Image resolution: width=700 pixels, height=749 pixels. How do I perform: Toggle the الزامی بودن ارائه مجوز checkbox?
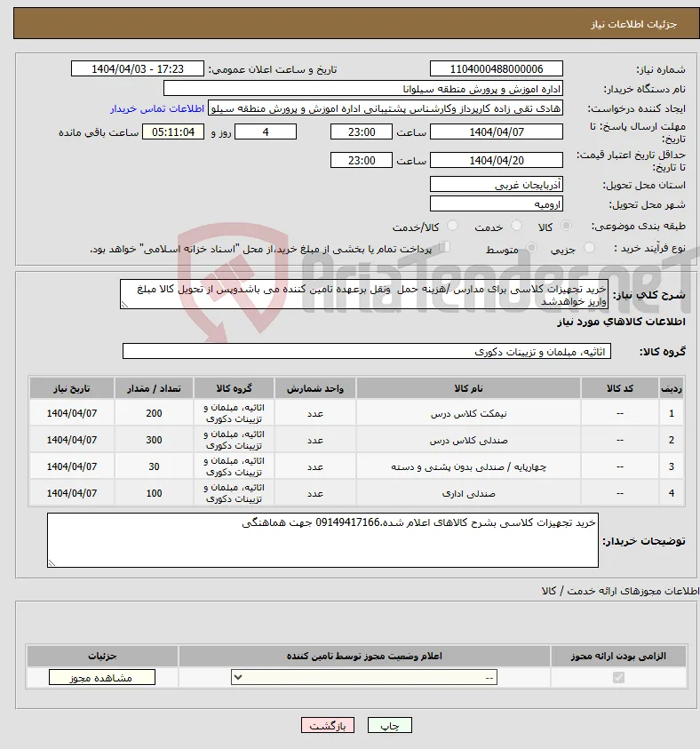pos(618,677)
